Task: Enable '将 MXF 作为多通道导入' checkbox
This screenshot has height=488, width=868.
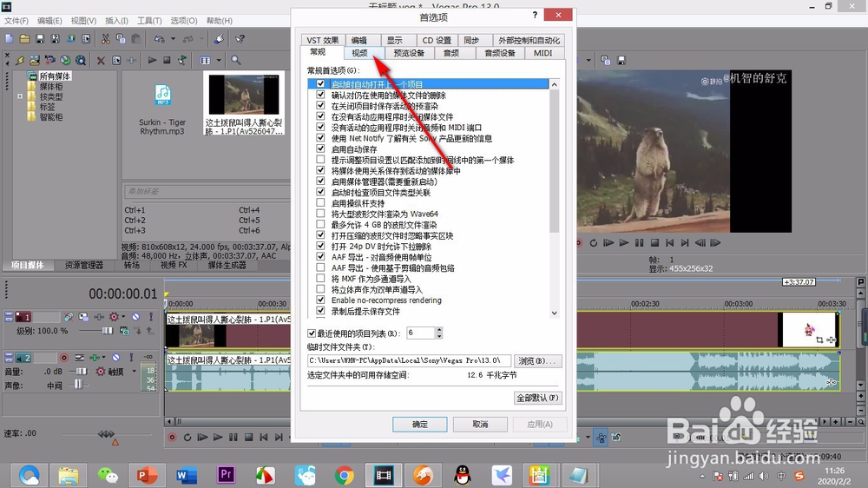Action: pyautogui.click(x=320, y=278)
